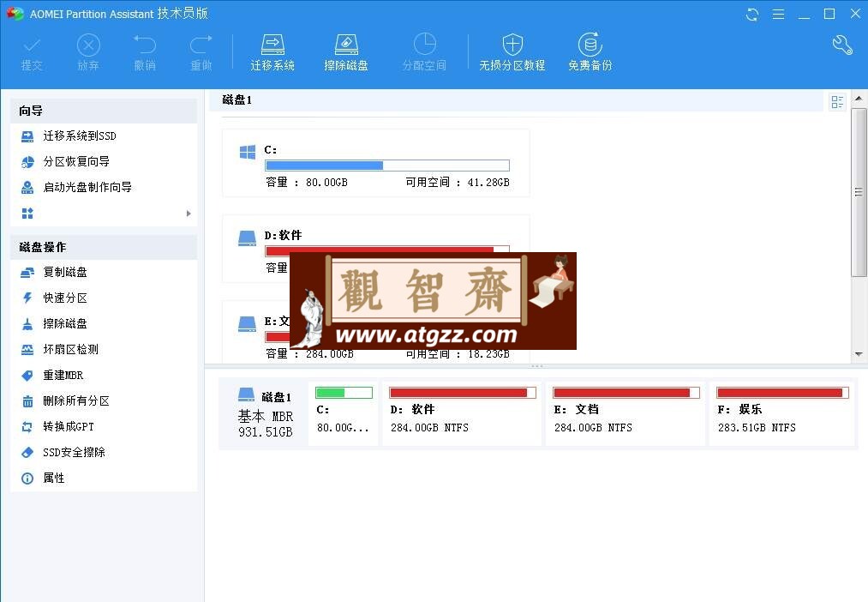Image resolution: width=868 pixels, height=602 pixels.
Task: Click the drive icon on D:软件 card
Action: (247, 238)
